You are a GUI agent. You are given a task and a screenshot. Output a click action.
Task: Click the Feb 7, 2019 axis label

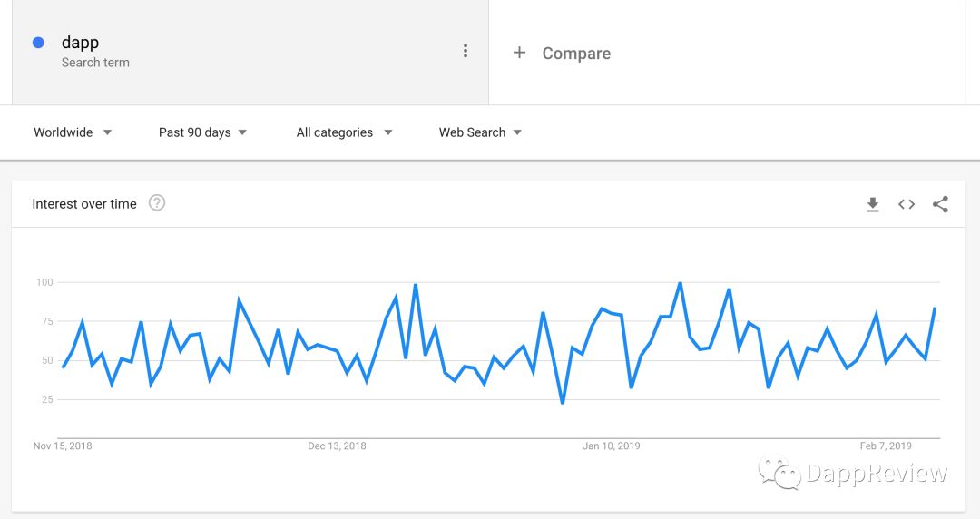click(886, 446)
